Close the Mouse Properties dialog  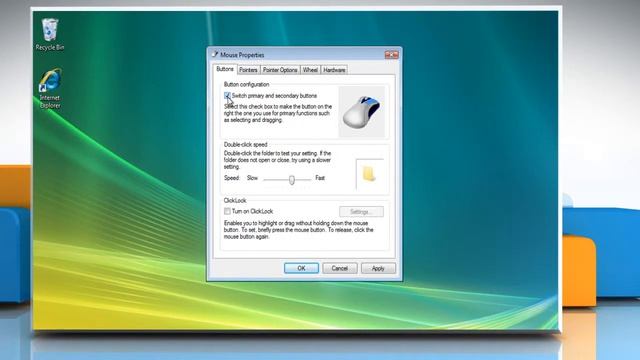391,55
